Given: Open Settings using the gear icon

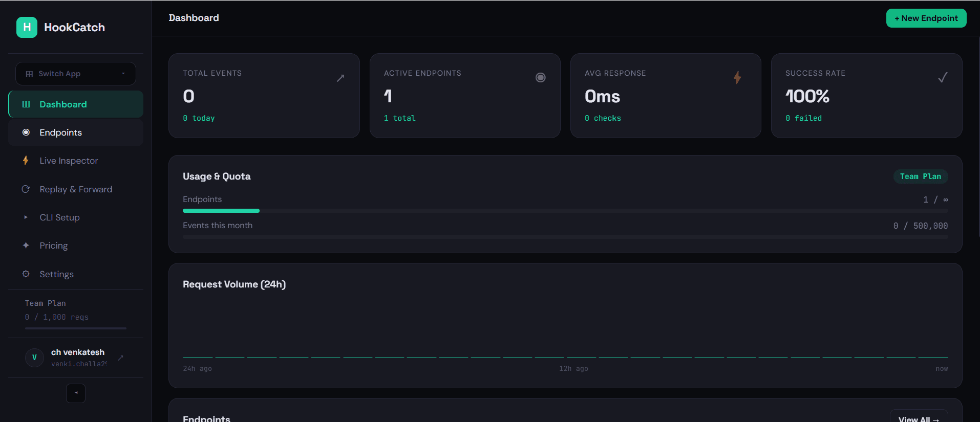Looking at the screenshot, I should click(26, 274).
